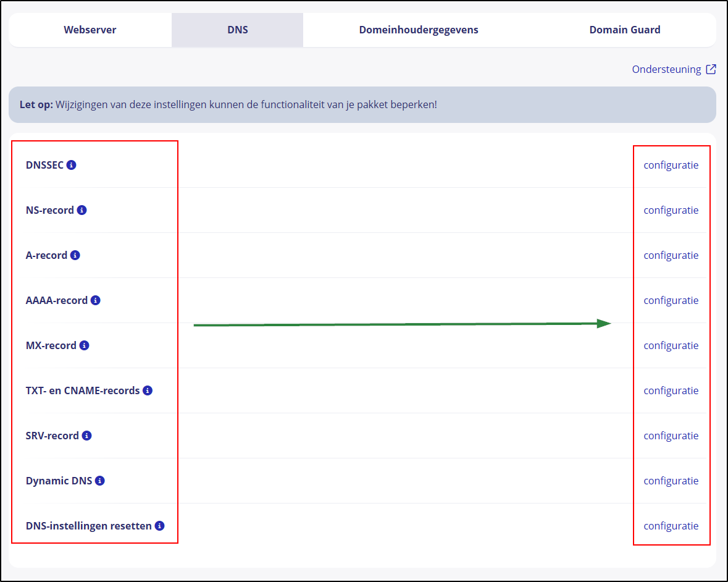Show info for AAAA-record
728x582 pixels.
click(96, 300)
